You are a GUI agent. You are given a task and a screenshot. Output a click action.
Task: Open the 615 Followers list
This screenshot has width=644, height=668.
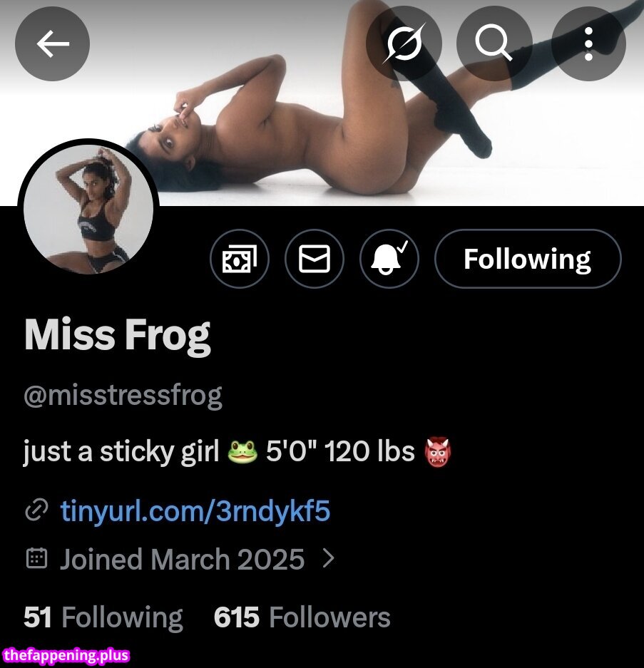click(x=302, y=617)
